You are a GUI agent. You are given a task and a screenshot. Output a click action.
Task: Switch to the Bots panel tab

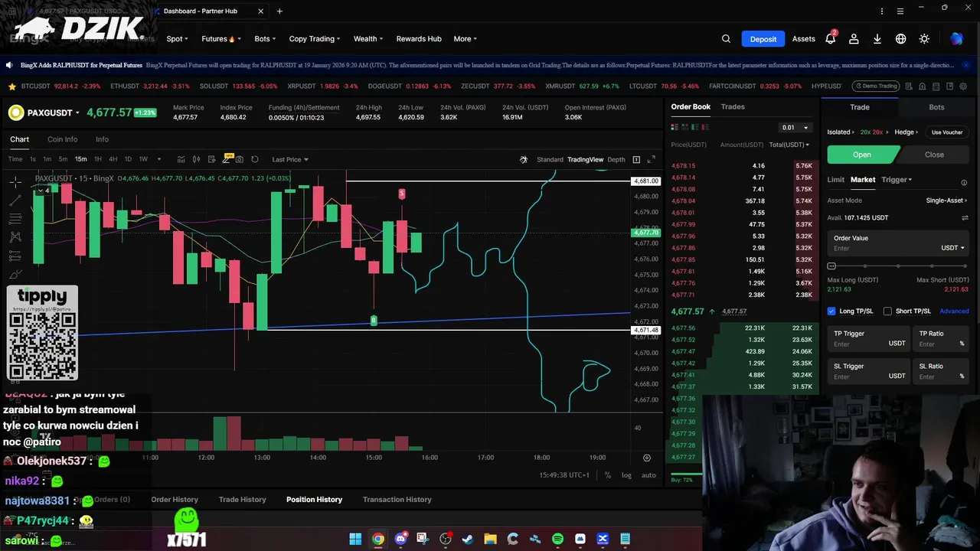(x=936, y=107)
